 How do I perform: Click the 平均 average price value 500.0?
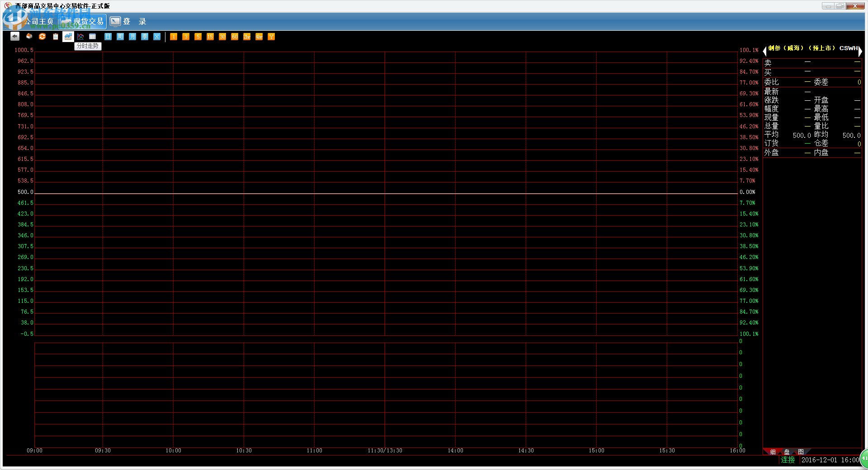tap(802, 136)
